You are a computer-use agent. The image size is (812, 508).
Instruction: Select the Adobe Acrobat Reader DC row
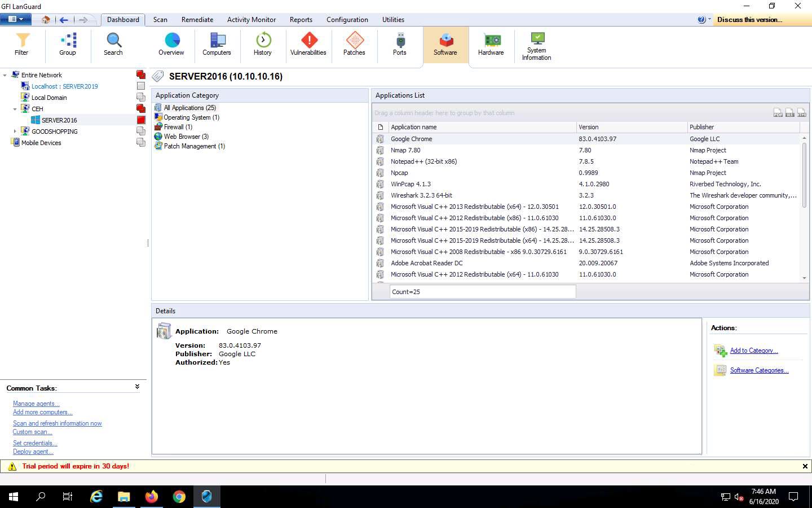587,263
